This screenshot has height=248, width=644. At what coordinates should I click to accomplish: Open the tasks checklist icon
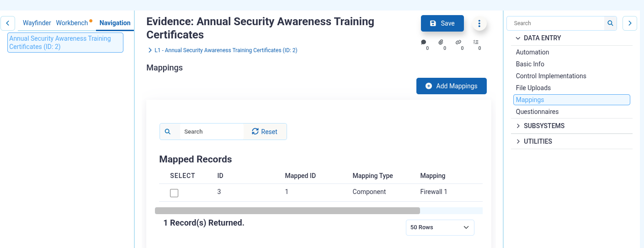(476, 42)
